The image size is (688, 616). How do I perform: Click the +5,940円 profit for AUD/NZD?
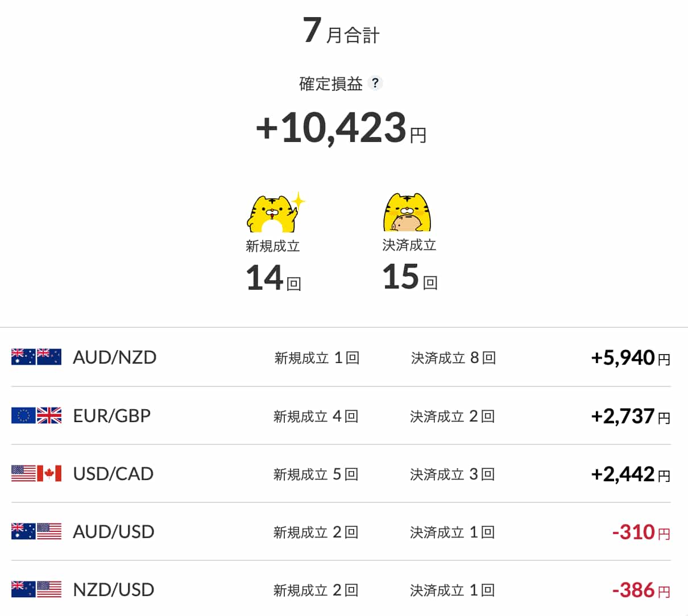click(x=631, y=357)
